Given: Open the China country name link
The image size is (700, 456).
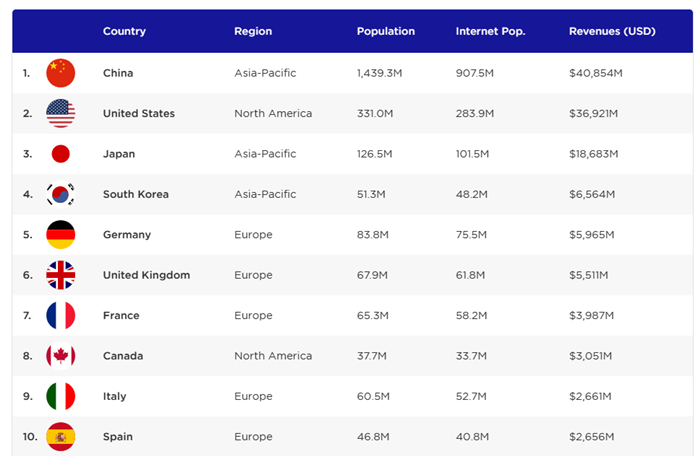Looking at the screenshot, I should point(118,73).
